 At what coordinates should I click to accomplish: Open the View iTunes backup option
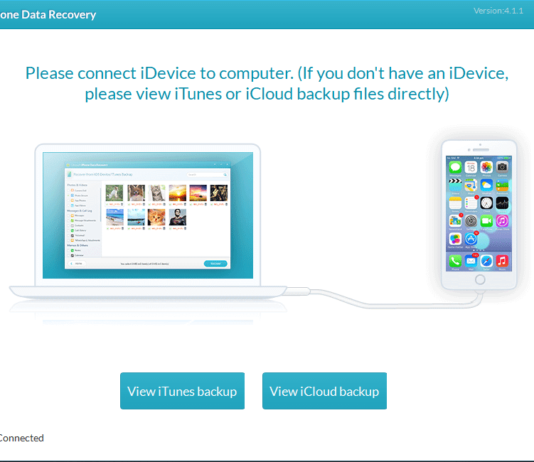(x=182, y=391)
